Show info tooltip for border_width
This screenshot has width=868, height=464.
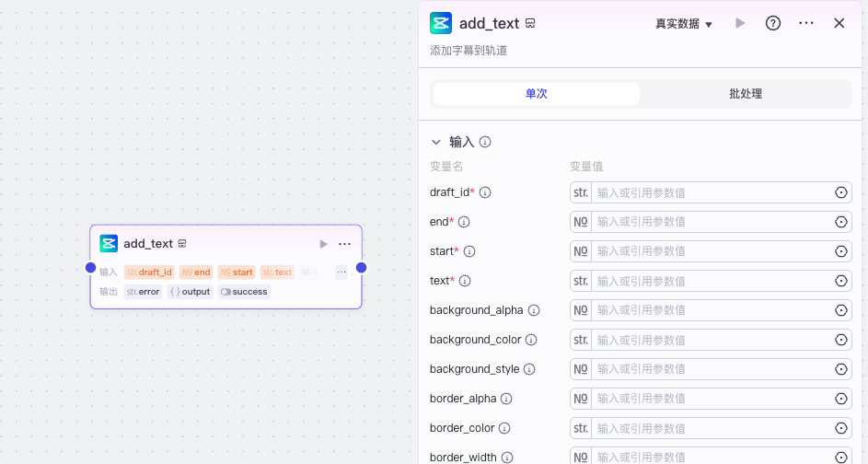tap(507, 458)
